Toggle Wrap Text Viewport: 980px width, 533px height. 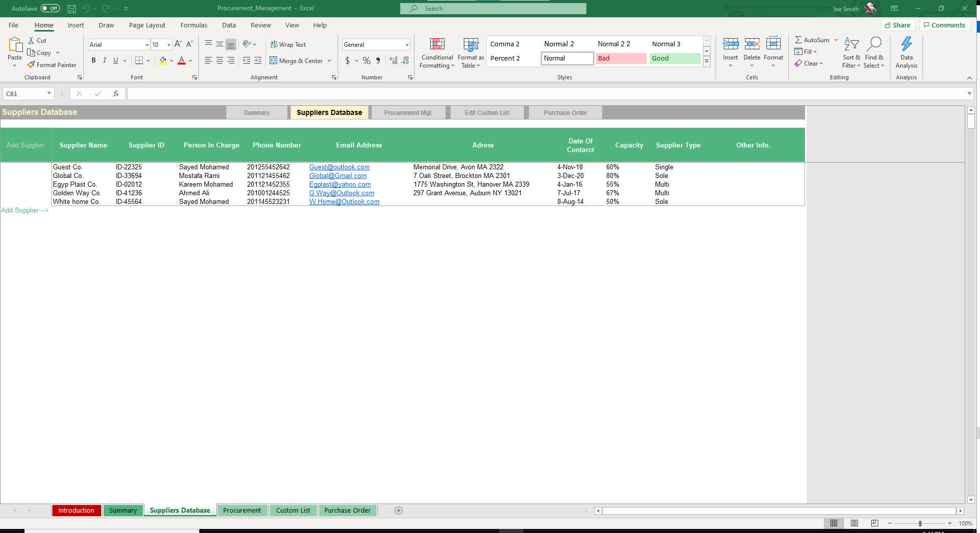[x=288, y=45]
